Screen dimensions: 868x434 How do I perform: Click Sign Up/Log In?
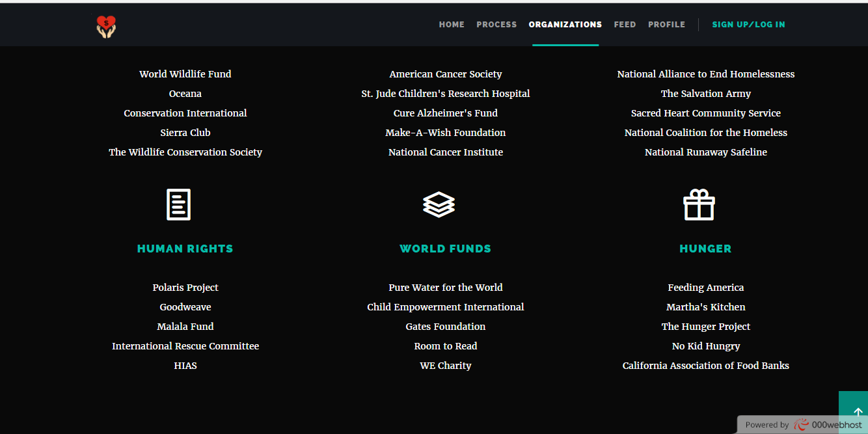point(748,25)
